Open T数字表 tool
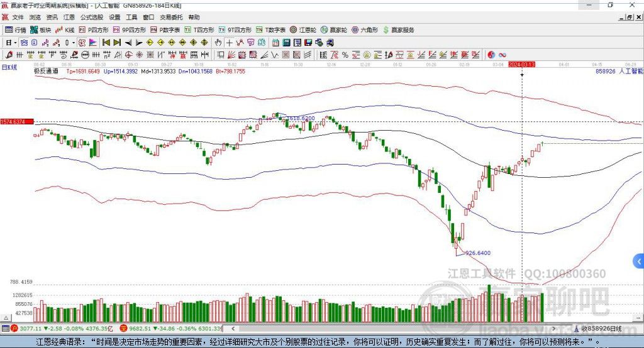The width and height of the screenshot is (644, 348). (x=270, y=30)
